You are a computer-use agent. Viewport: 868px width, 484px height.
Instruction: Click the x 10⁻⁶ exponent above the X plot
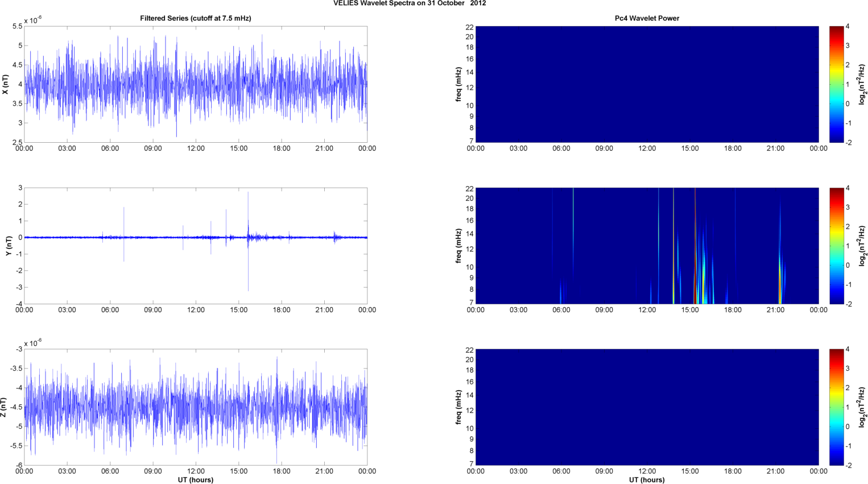coord(33,20)
